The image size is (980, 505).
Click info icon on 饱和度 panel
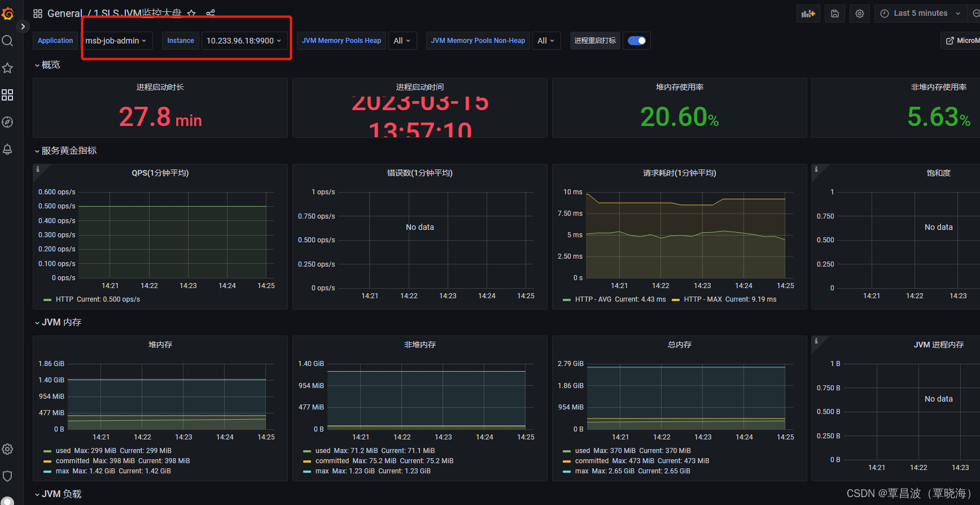pos(816,169)
